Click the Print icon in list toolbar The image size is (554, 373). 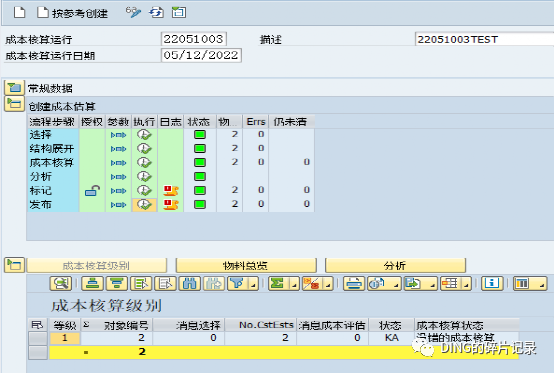pyautogui.click(x=354, y=283)
